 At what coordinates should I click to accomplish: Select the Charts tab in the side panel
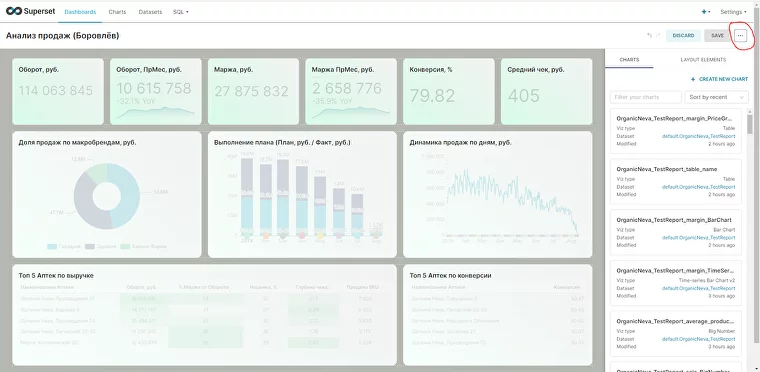(x=629, y=60)
